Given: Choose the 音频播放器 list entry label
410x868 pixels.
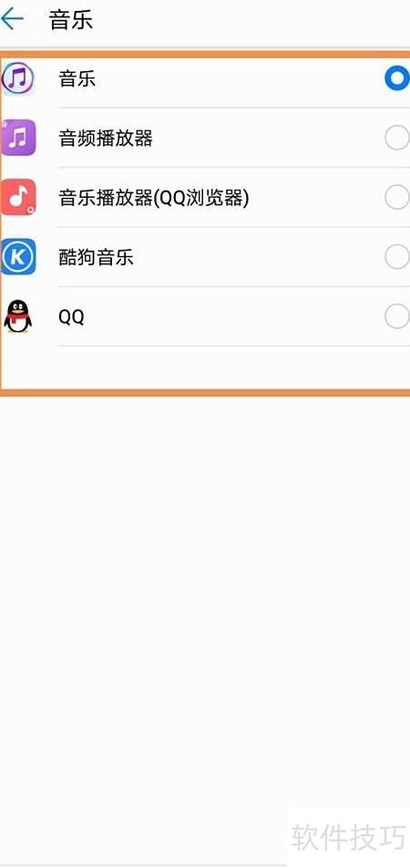Looking at the screenshot, I should click(106, 139).
